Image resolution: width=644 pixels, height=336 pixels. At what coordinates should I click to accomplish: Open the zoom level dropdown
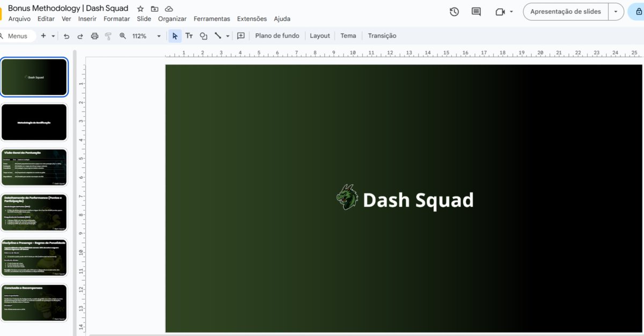(158, 35)
